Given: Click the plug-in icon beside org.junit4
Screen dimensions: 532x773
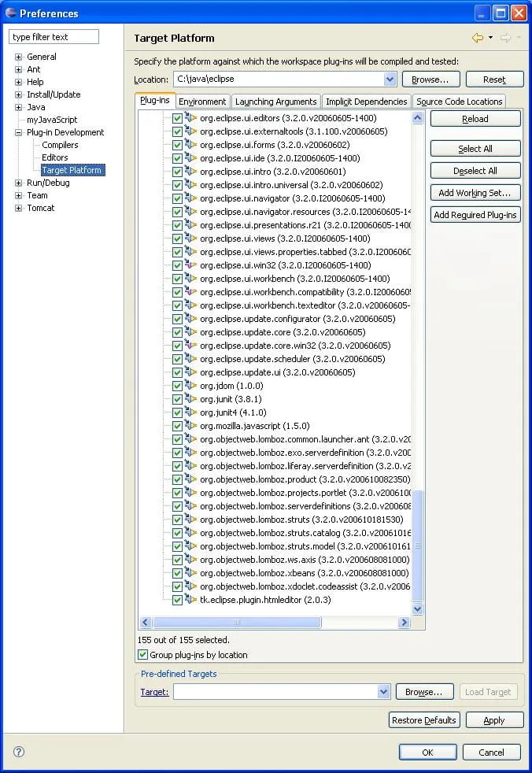Looking at the screenshot, I should click(190, 412).
